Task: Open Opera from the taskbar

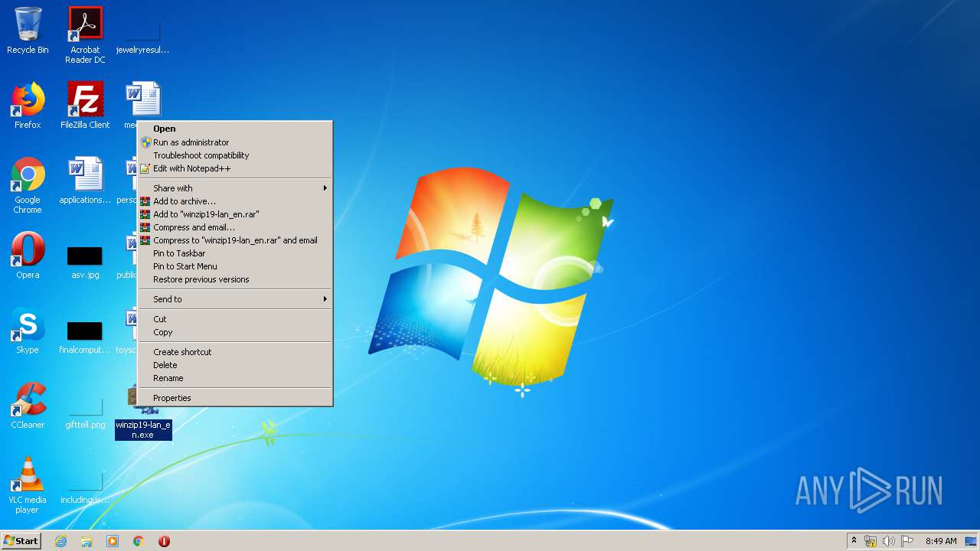Action: 164,541
